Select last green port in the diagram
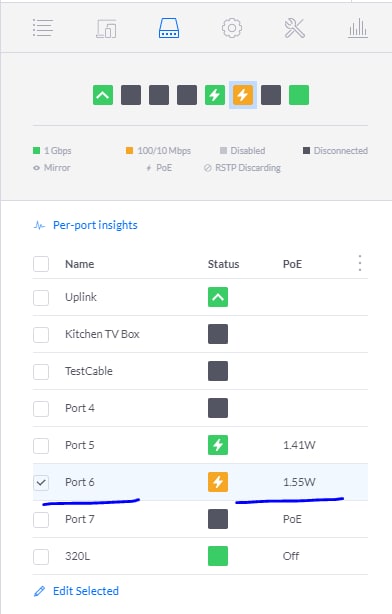This screenshot has height=614, width=392. tap(299, 95)
